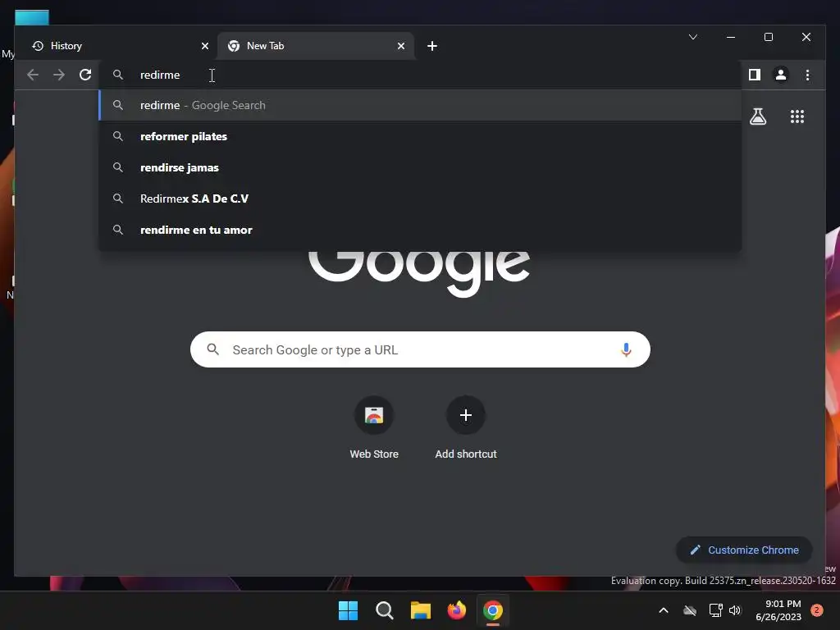Screen dimensions: 840x630
Task: Click the OneDrive cloud tray icon
Action: [x=690, y=610]
